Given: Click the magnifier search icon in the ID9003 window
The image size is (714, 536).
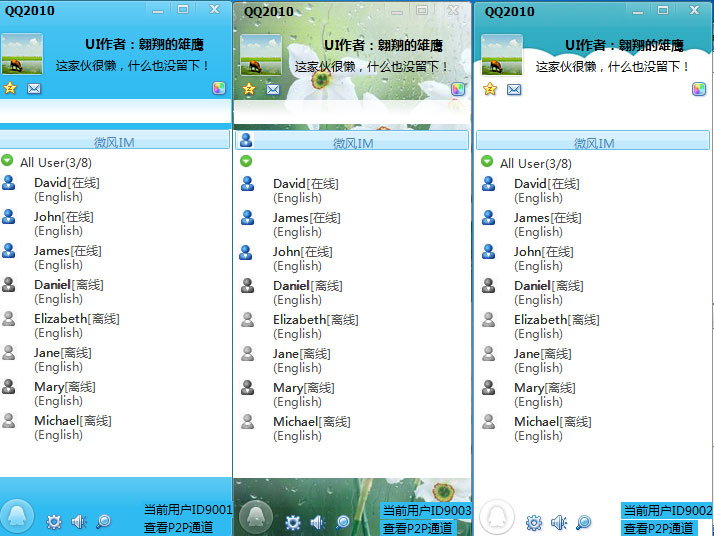Looking at the screenshot, I should pos(342,522).
